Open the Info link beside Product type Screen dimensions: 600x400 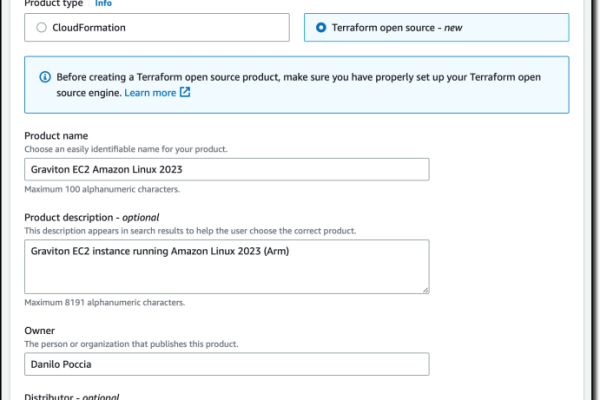(x=103, y=3)
